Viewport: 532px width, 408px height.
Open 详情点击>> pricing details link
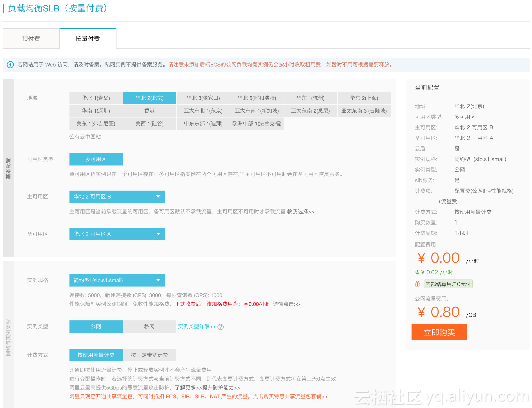pyautogui.click(x=286, y=304)
